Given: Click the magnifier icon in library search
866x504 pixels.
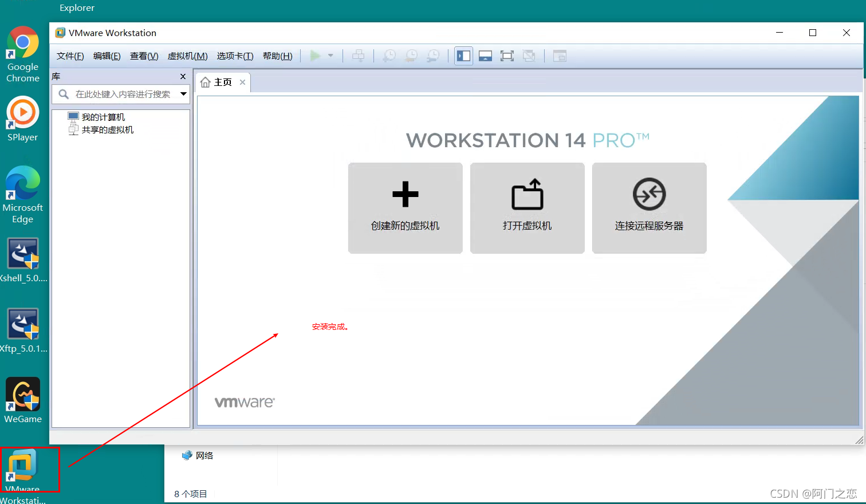Looking at the screenshot, I should (64, 94).
